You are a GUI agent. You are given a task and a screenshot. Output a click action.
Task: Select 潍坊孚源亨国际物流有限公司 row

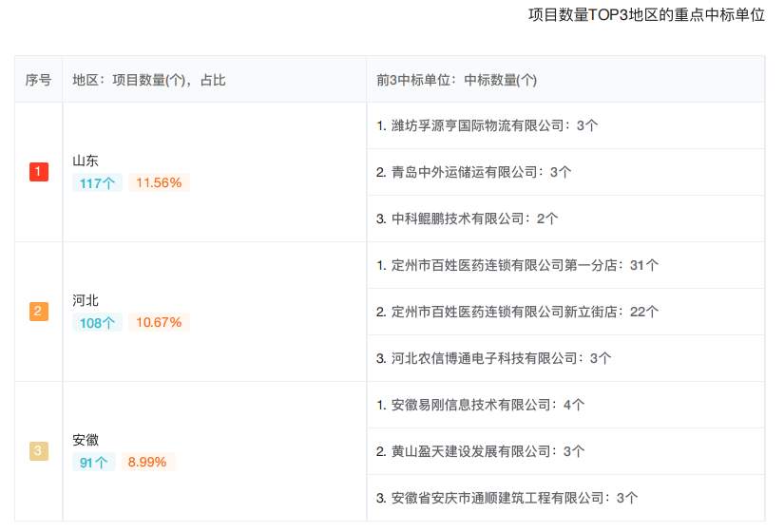[x=565, y=125]
